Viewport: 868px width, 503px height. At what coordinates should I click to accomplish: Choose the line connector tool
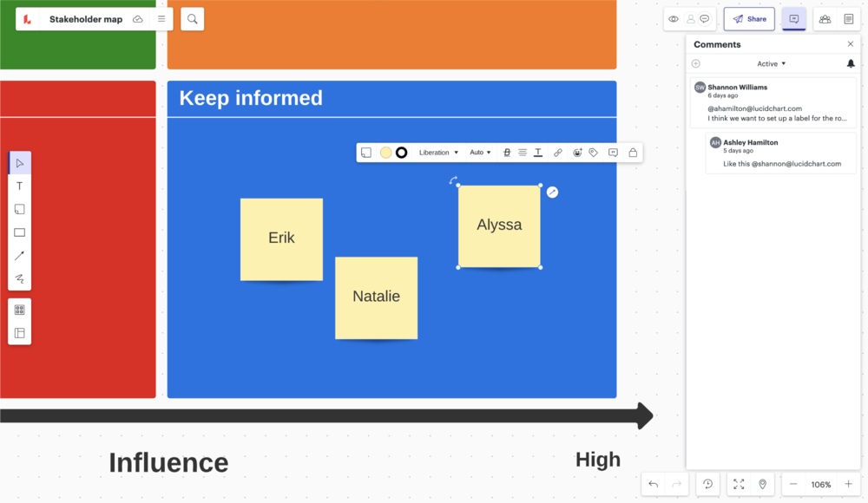click(x=19, y=256)
